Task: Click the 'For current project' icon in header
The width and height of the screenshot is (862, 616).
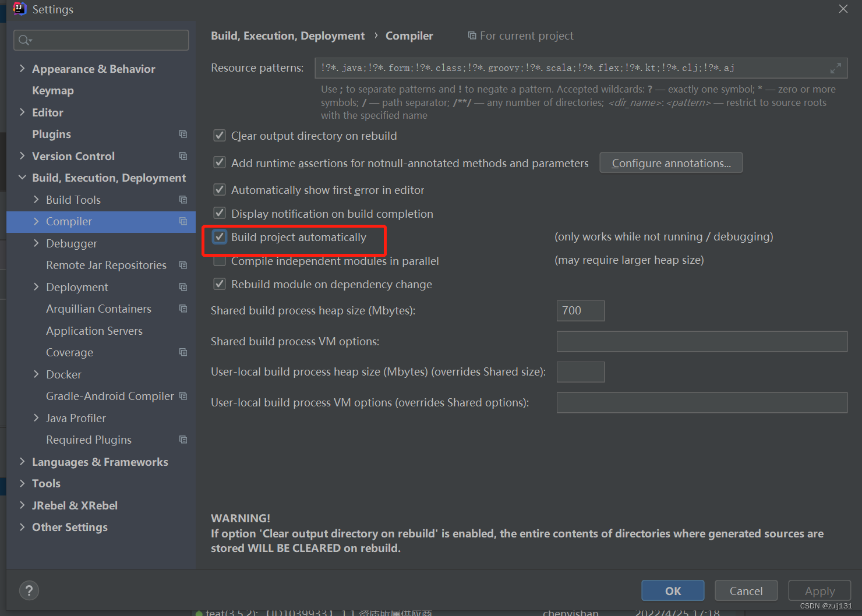Action: tap(472, 36)
